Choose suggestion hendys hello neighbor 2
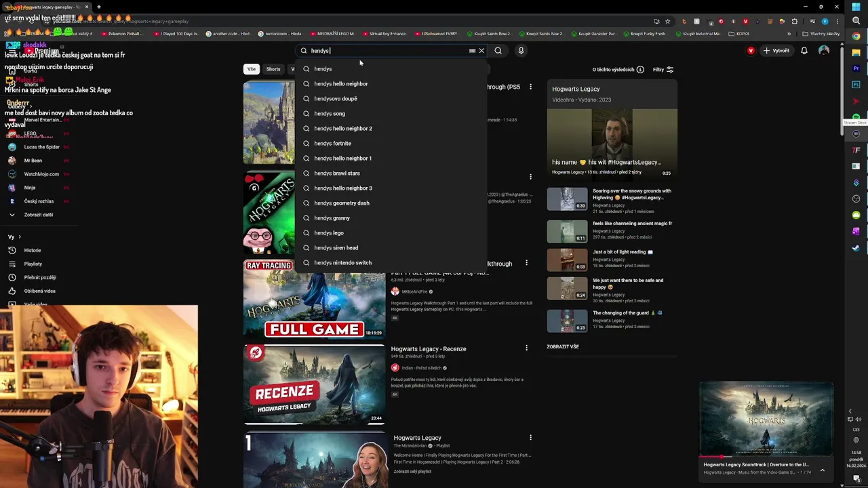Viewport: 868px width, 488px height. point(391,129)
